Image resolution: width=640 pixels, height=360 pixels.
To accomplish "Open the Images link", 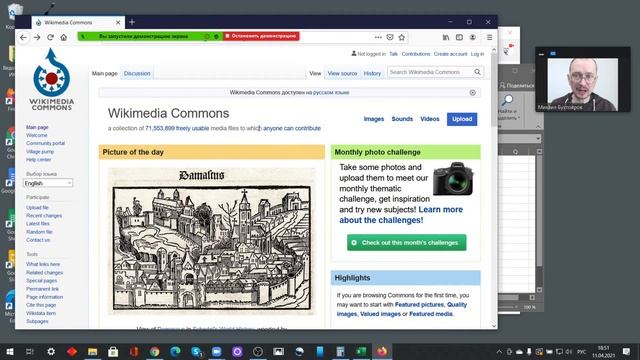I will 374,119.
